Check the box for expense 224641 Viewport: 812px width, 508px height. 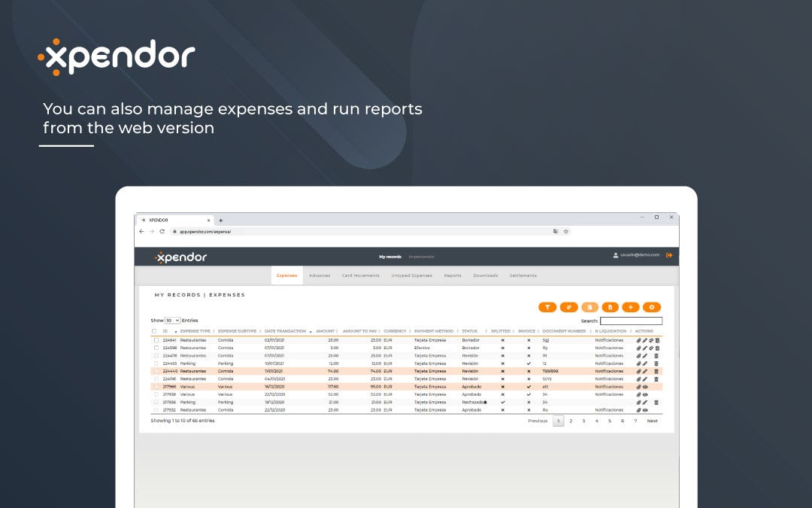pyautogui.click(x=156, y=341)
